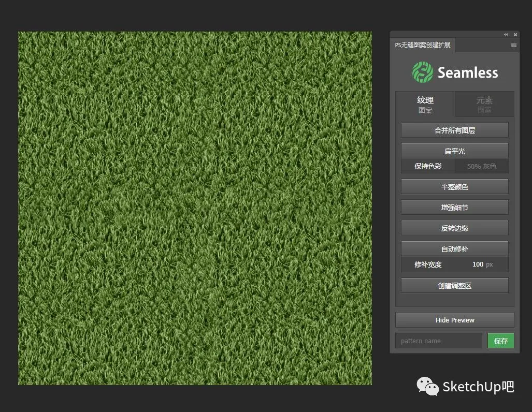Image resolution: width=532 pixels, height=412 pixels.
Task: Collapse panel using double-arrow icon
Action: pyautogui.click(x=506, y=35)
